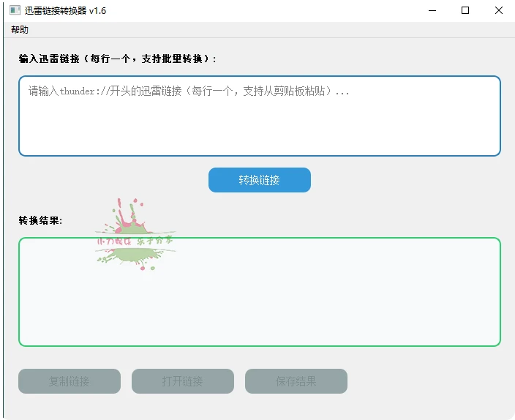Click the window title 迅雷链接转换器 v1.6
The width and height of the screenshot is (515, 420).
click(65, 11)
